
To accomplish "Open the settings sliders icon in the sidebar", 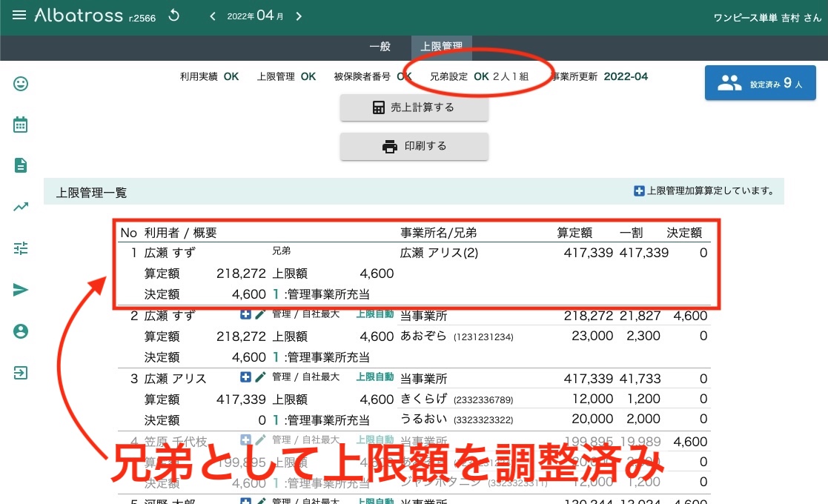I will [20, 248].
